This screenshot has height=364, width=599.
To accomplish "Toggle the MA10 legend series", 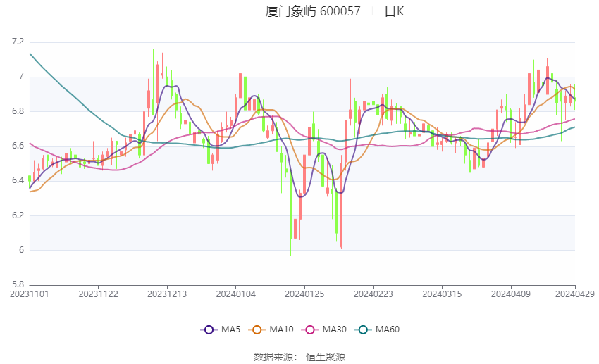I will point(271,330).
